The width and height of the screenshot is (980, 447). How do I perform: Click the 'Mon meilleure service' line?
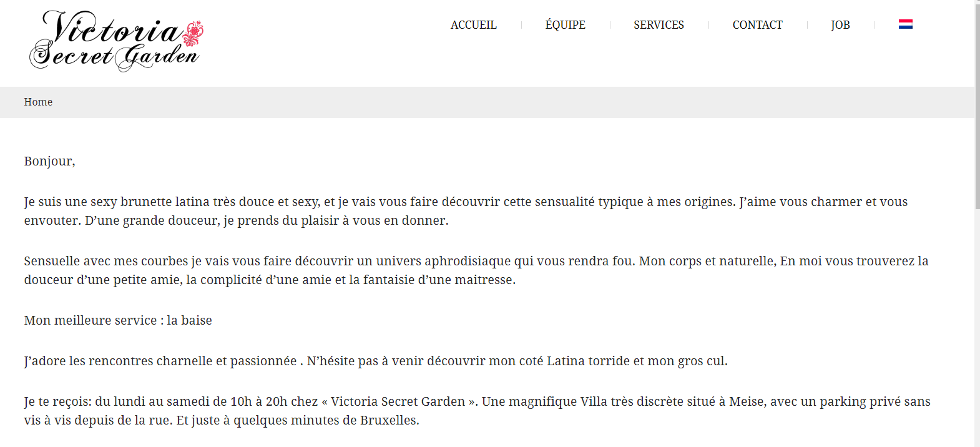(118, 320)
